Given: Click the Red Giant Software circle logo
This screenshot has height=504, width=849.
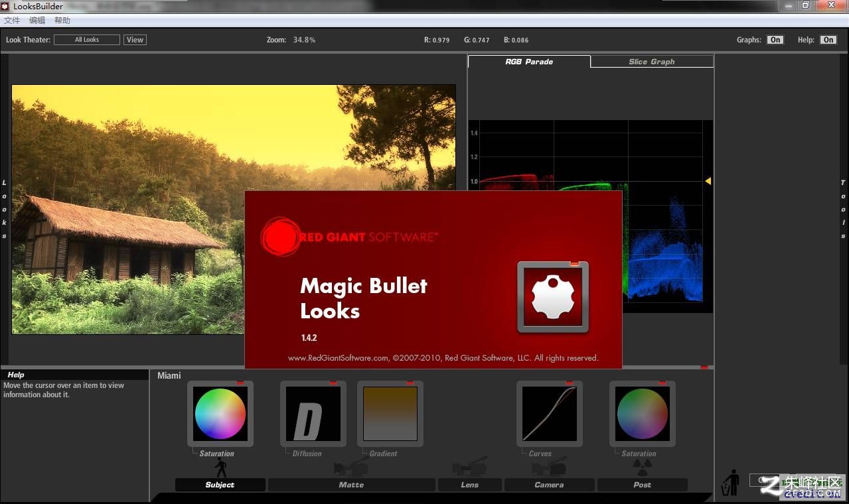Looking at the screenshot, I should click(x=280, y=236).
